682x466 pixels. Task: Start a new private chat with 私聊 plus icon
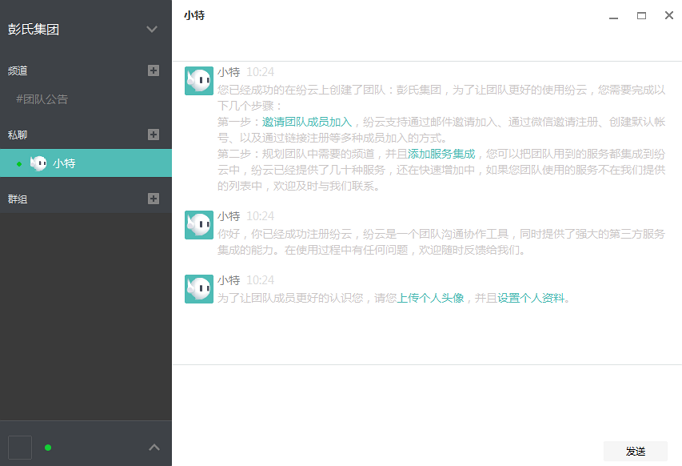click(x=153, y=134)
